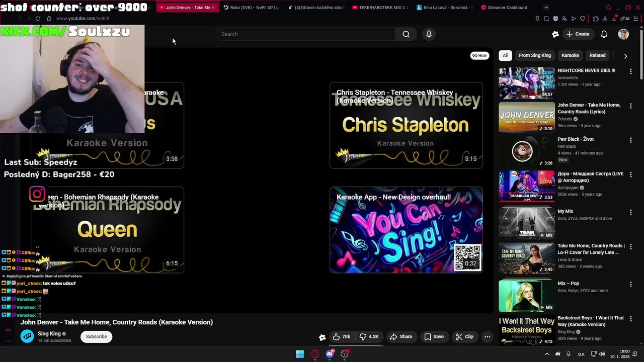This screenshot has height=362, width=644.
Task: Open the YouTube account avatar menu
Action: click(623, 34)
